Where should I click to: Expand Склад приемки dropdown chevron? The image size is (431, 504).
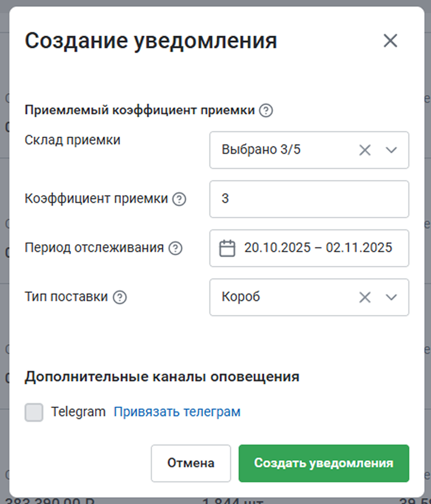point(391,150)
